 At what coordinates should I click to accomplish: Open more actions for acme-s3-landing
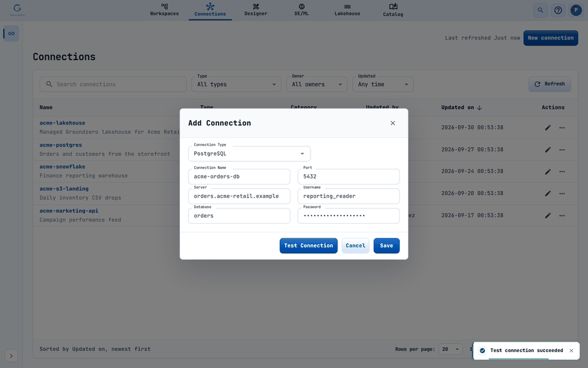[562, 193]
